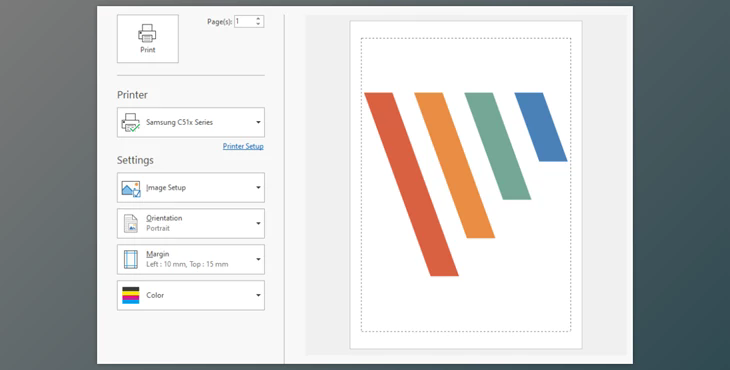Click the 'Settings' section heading

135,160
